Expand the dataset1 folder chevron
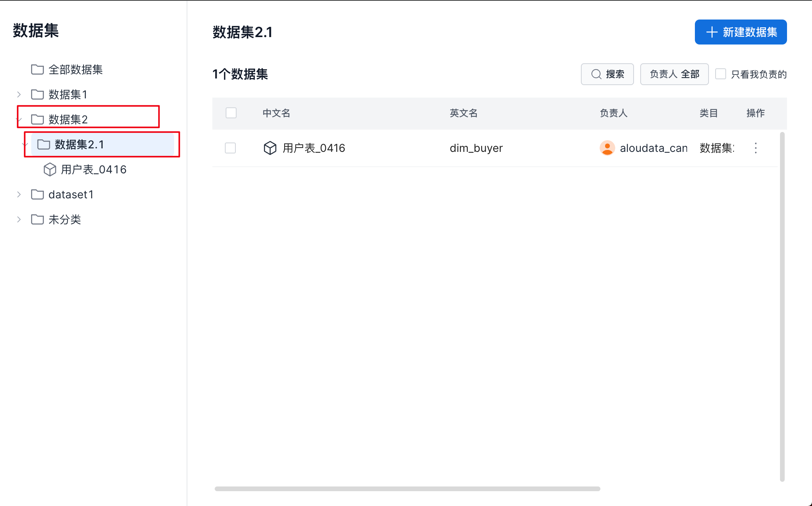This screenshot has width=812, height=506. [19, 194]
